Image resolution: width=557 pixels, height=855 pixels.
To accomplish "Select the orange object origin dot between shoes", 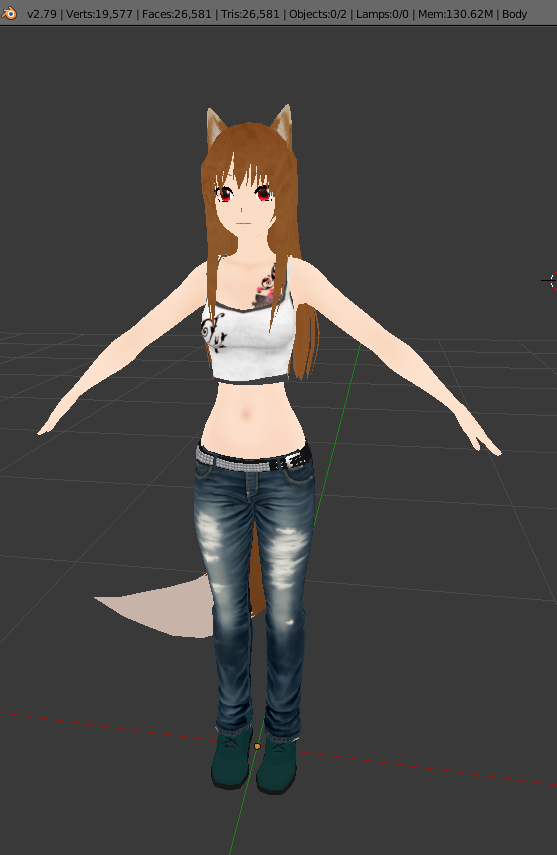I will point(257,746).
